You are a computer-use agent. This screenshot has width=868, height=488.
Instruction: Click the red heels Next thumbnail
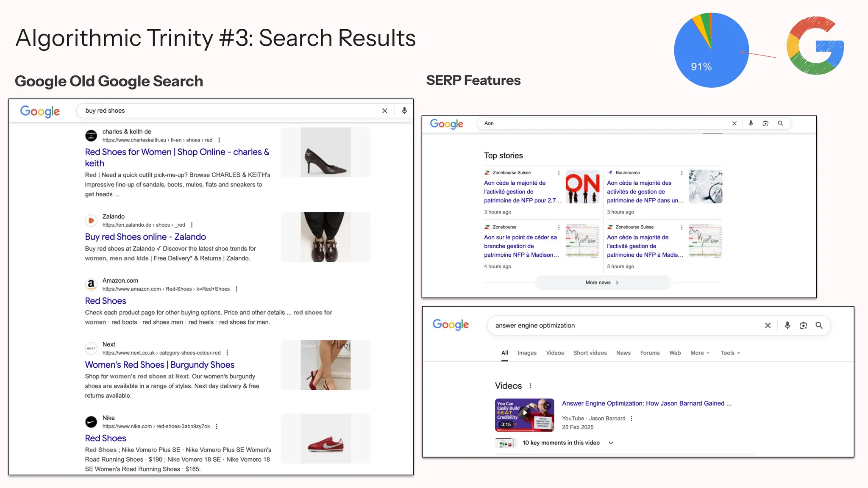(x=325, y=365)
